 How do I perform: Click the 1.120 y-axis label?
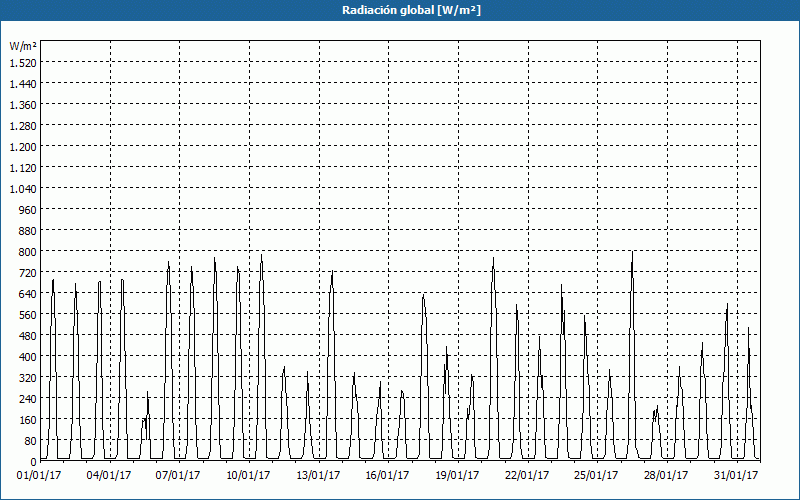click(x=23, y=168)
